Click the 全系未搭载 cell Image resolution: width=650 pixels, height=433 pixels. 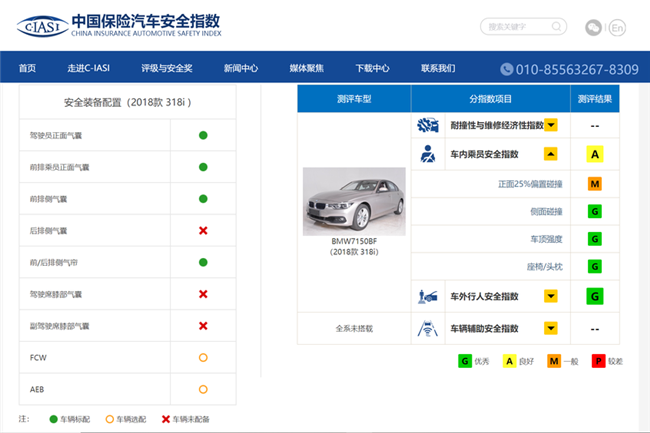coord(354,329)
